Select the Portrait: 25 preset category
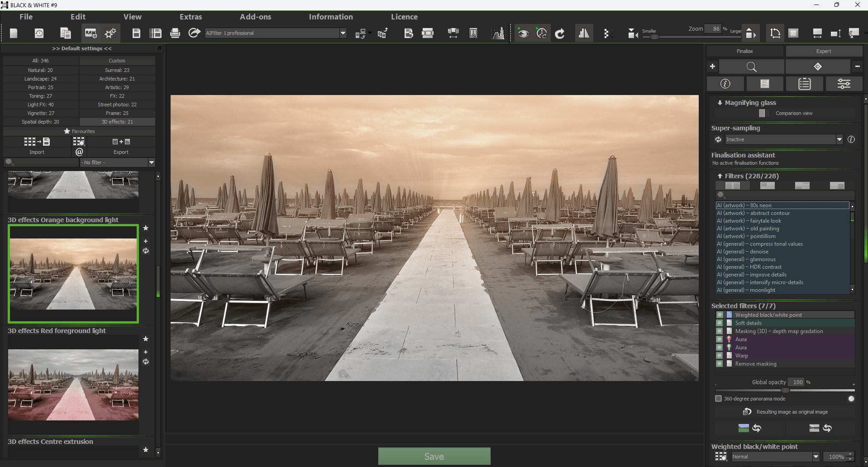Viewport: 868px width, 467px height. click(x=41, y=87)
